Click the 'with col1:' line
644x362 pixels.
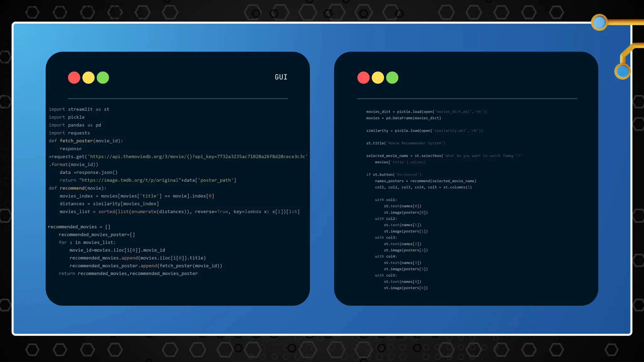[386, 200]
